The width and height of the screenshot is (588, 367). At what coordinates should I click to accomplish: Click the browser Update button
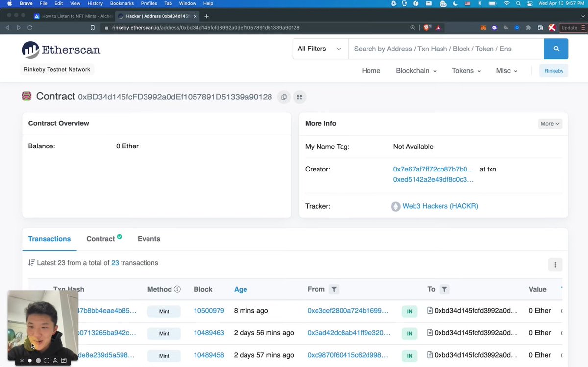pyautogui.click(x=572, y=28)
